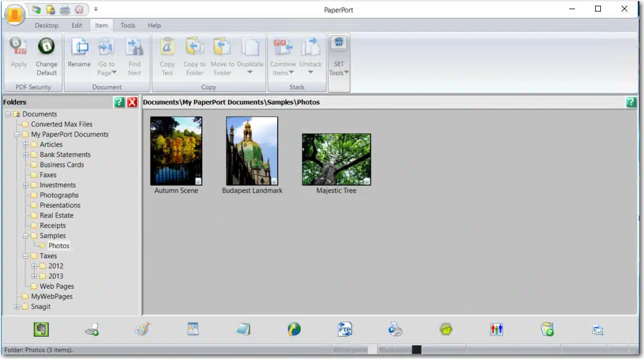Image resolution: width=644 pixels, height=359 pixels.
Task: Click the Change Default padlock icon
Action: click(47, 46)
